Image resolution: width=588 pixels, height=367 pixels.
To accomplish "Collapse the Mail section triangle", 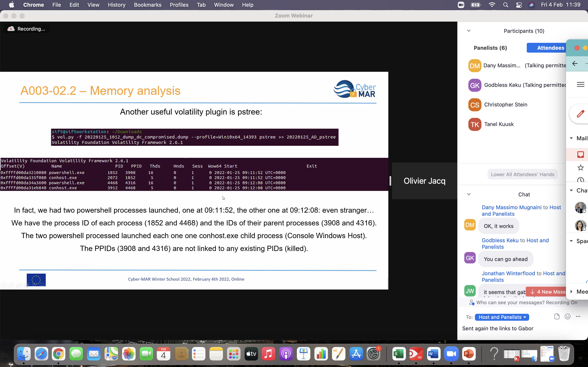I will [x=571, y=138].
